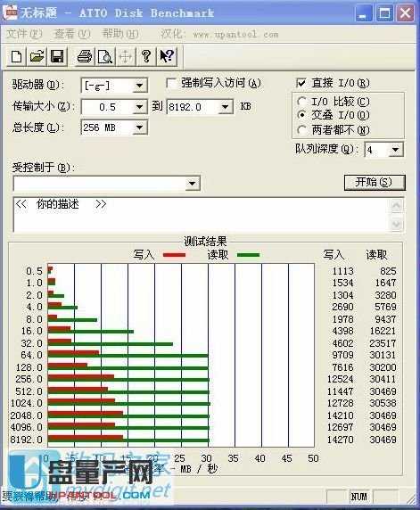Open Print Preview from the toolbar
Image resolution: width=420 pixels, height=510 pixels.
point(104,56)
